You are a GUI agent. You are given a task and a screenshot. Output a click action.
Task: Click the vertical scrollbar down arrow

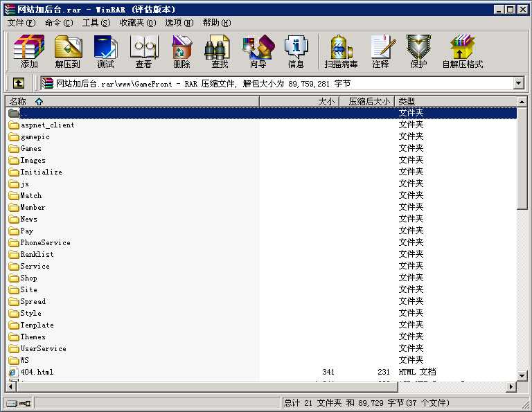[x=522, y=375]
